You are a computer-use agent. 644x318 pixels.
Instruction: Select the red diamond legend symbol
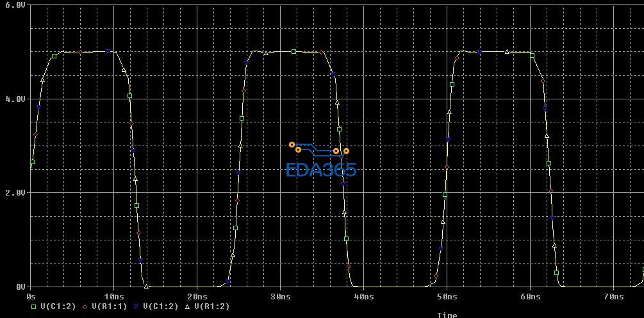[85, 306]
